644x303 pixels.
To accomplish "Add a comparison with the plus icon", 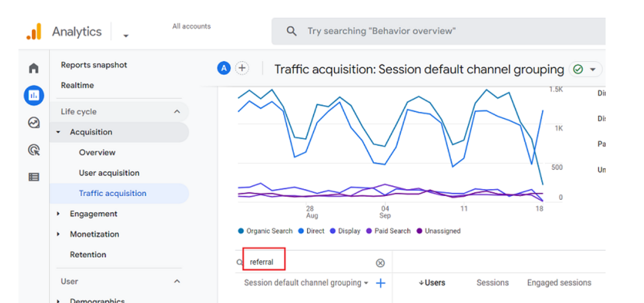I will tap(242, 68).
